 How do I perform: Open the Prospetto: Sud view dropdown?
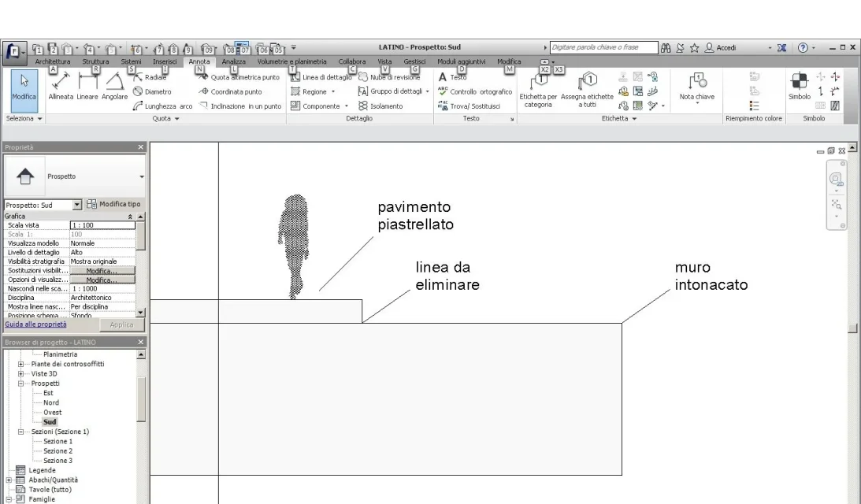pos(77,205)
